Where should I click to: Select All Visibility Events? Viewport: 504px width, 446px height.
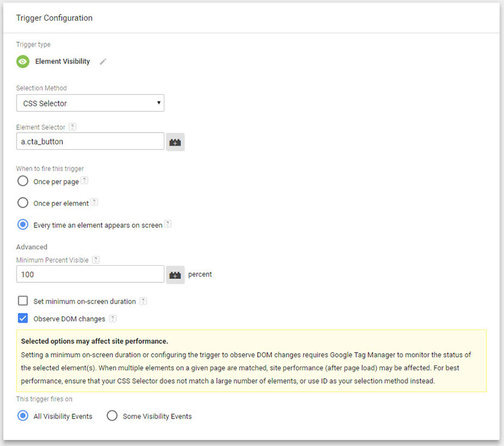[23, 415]
